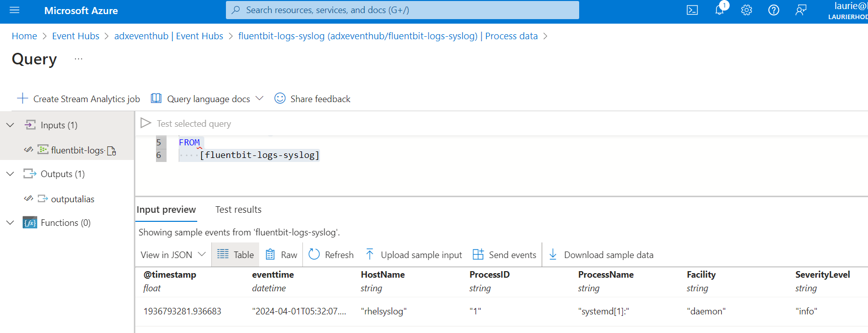The height and width of the screenshot is (333, 868).
Task: Click the Refresh label
Action: pyautogui.click(x=339, y=255)
